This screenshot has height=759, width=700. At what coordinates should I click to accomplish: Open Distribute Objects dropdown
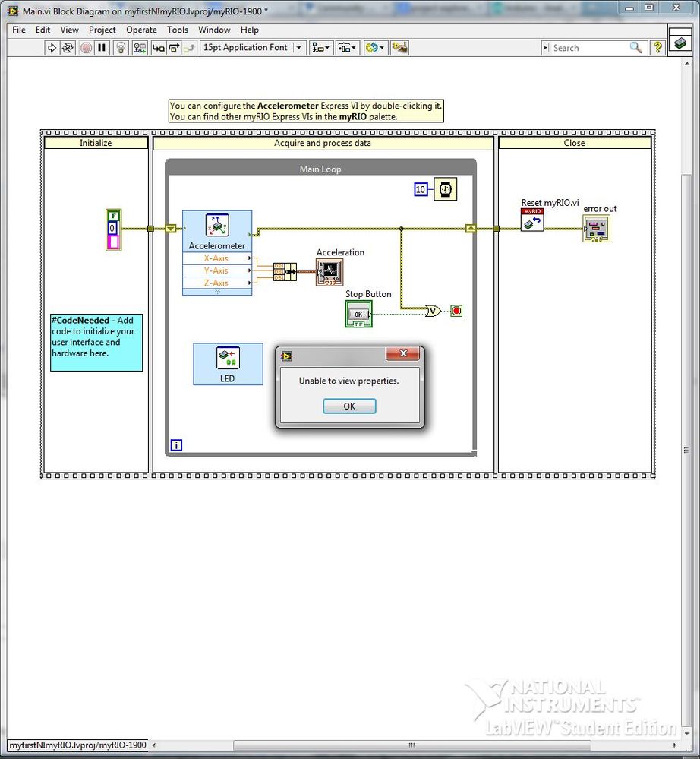coord(347,47)
